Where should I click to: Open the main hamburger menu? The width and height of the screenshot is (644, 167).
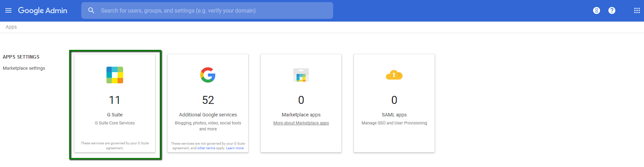(8, 10)
